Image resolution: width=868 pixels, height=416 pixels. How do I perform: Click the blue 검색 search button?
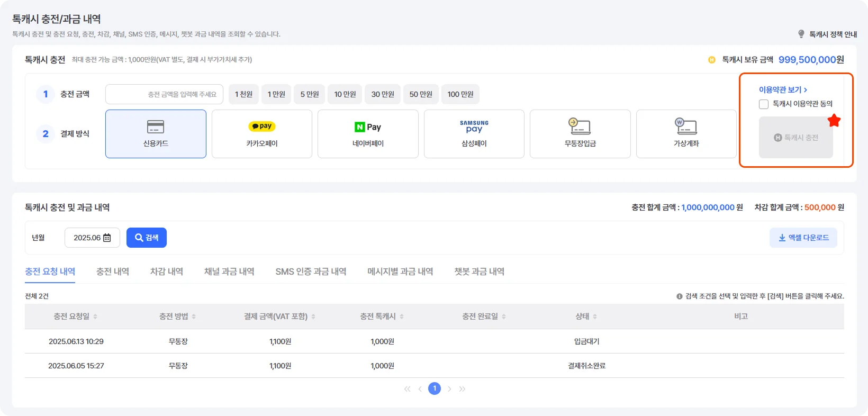(147, 238)
